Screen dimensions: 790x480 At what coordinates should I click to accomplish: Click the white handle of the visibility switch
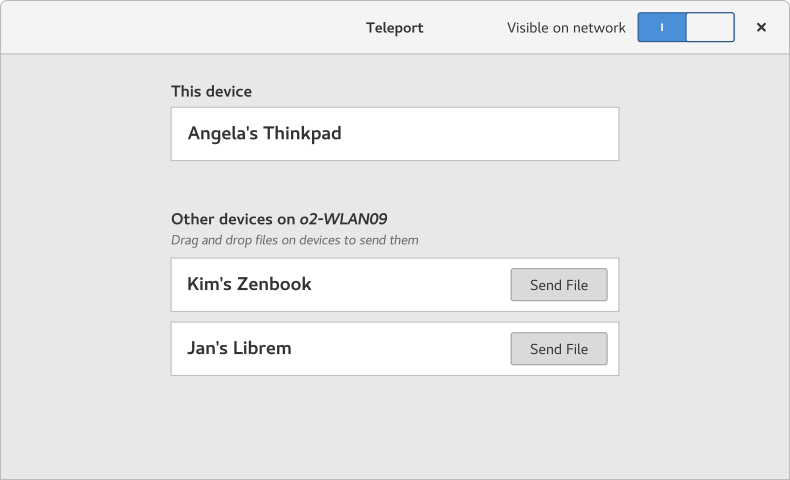[710, 27]
